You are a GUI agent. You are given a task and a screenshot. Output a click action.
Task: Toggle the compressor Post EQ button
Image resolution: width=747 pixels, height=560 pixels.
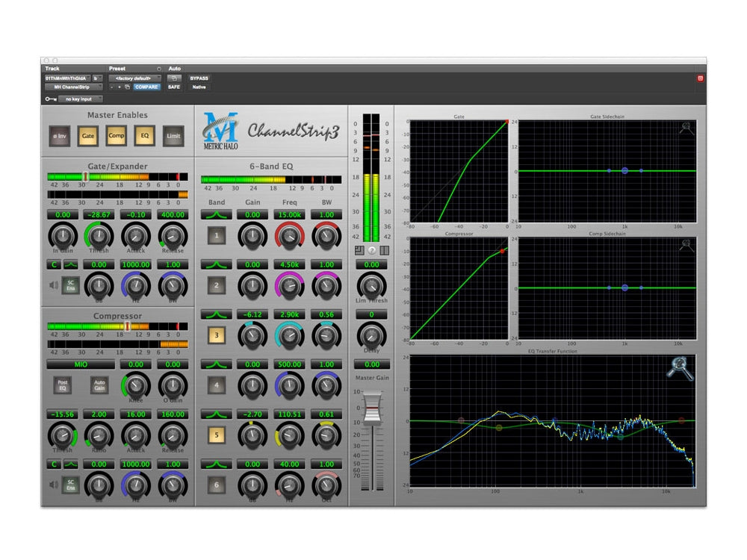click(63, 385)
